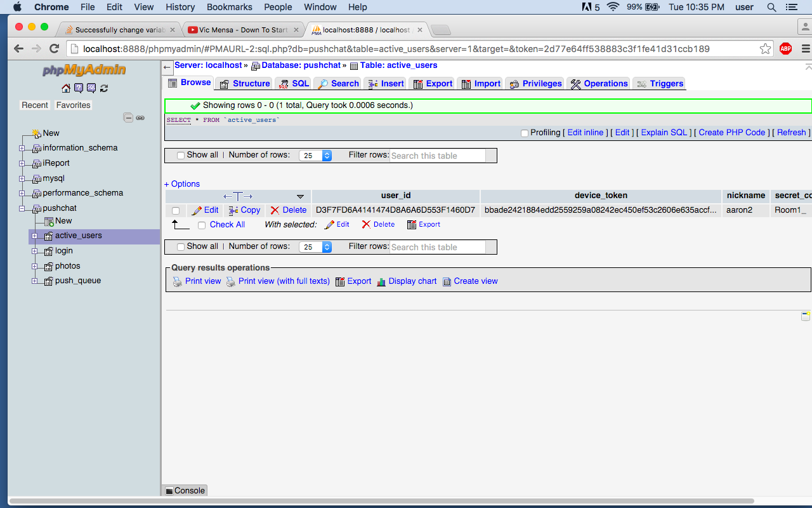Expand the photos table node
This screenshot has height=508, width=812.
[35, 266]
